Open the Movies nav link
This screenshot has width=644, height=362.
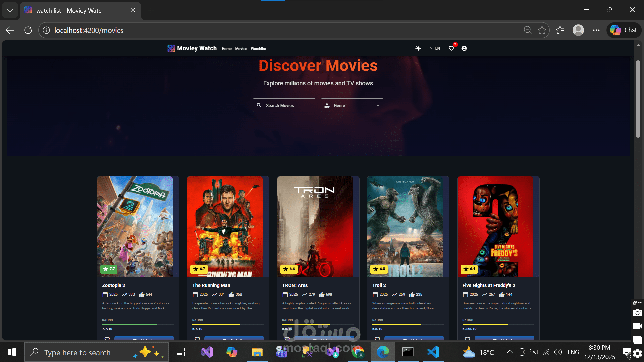[x=241, y=49]
